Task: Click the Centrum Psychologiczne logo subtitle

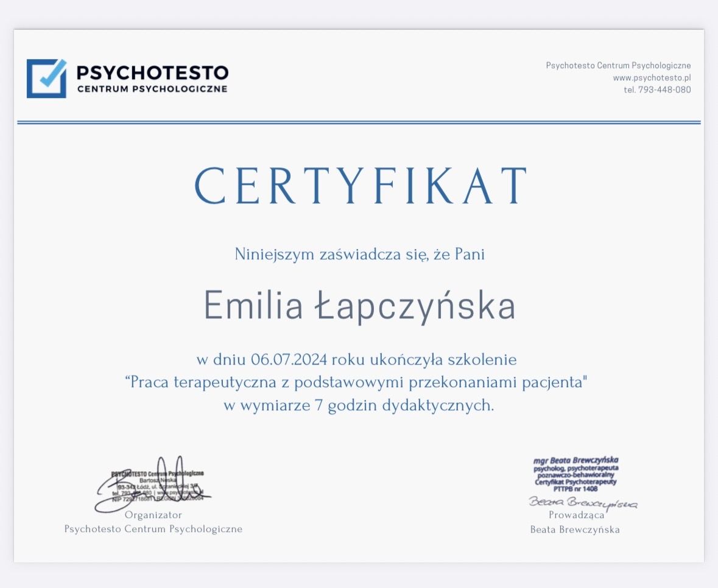Action: click(152, 89)
